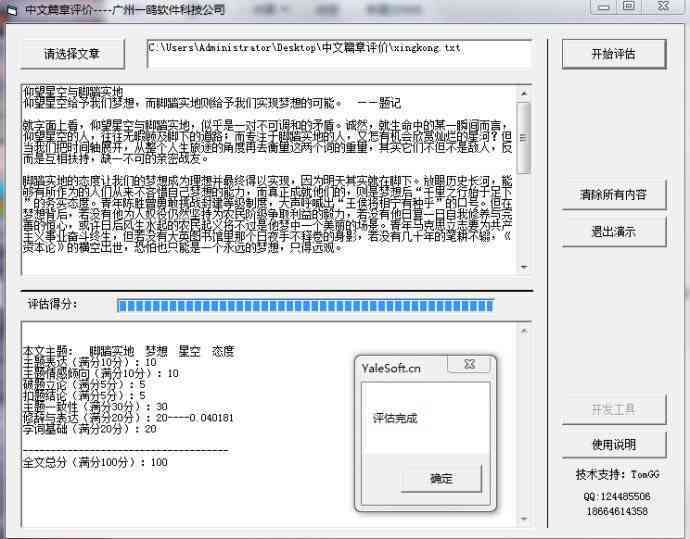Viewport: 690px width, 539px height.
Task: Minimize the main application window
Action: point(604,7)
